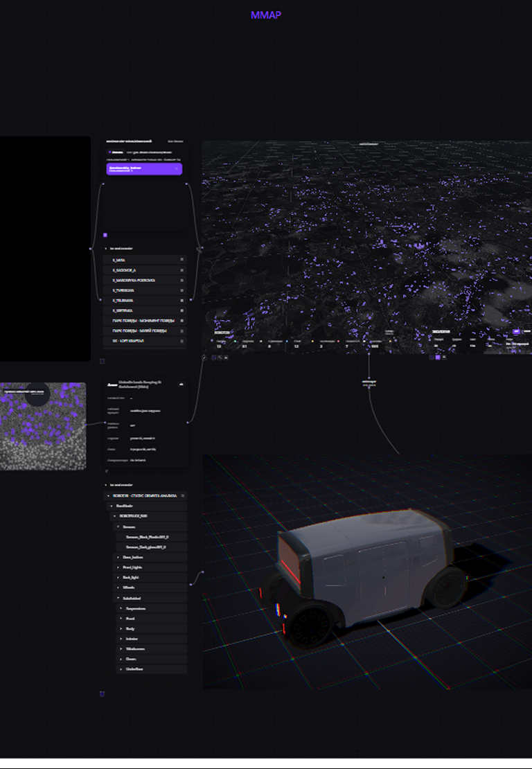Click the highlighted purple view button under map right
Image resolution: width=532 pixels, height=769 pixels.
438,357
